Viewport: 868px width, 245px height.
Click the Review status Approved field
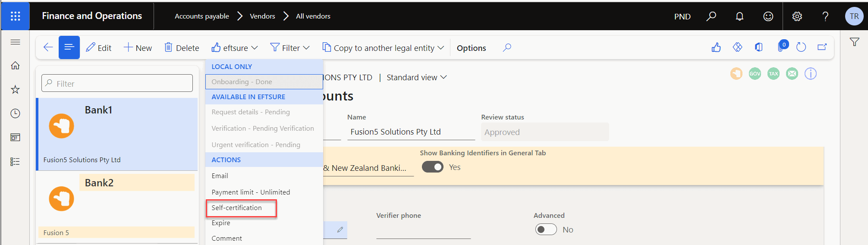pos(545,132)
